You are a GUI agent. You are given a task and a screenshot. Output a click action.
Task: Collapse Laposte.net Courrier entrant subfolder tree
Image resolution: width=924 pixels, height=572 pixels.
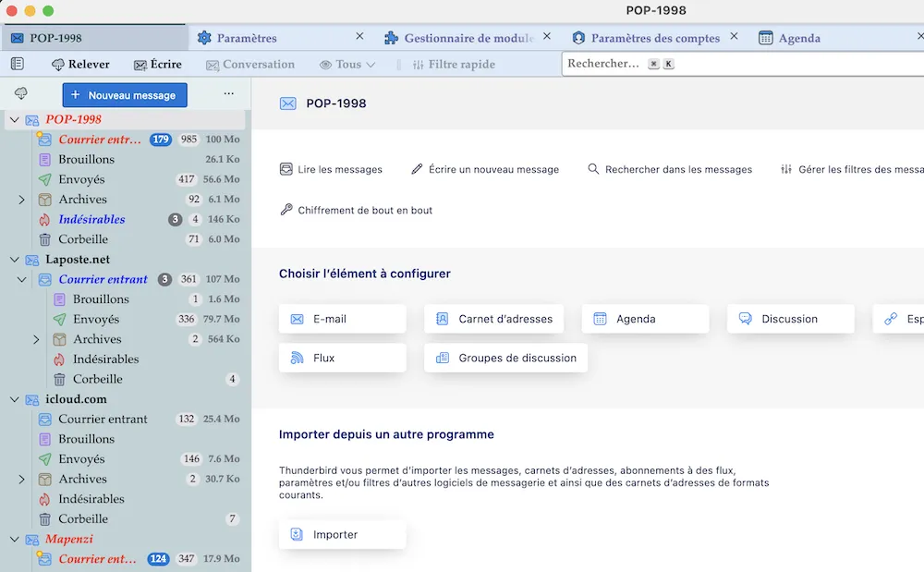pyautogui.click(x=22, y=279)
